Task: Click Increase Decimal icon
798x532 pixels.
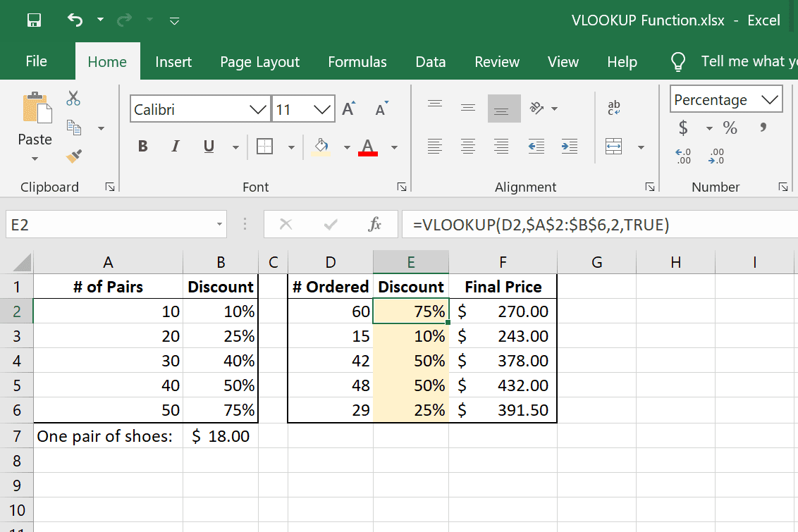Action: pyautogui.click(x=683, y=156)
